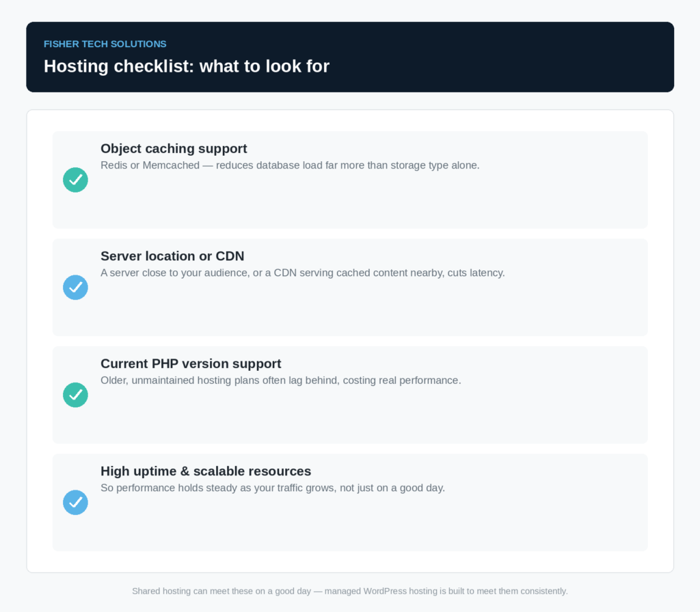Click the CDN latency description text

(x=303, y=273)
